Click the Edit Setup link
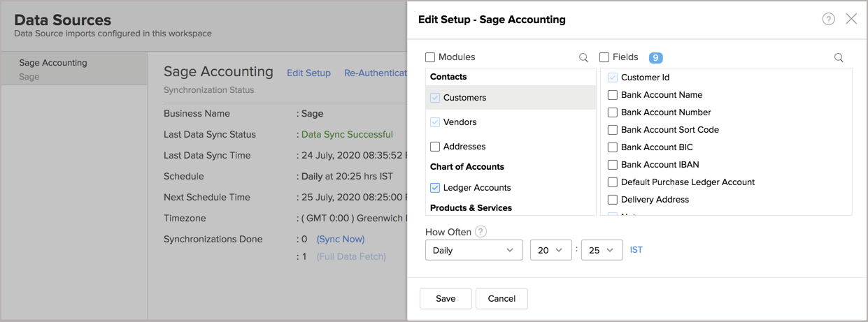Screen dimensions: 868x322 click(x=308, y=73)
